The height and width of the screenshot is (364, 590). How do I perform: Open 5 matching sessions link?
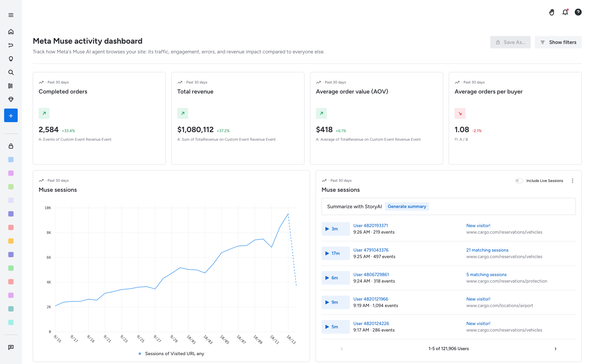(x=486, y=275)
